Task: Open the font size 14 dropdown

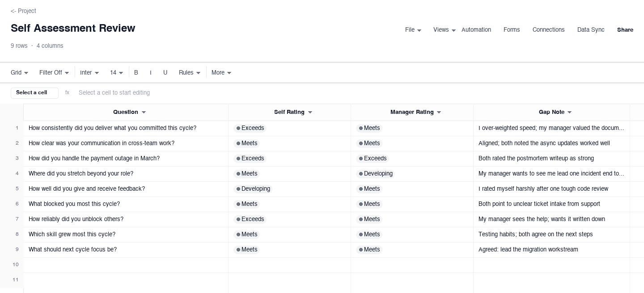Action: (117, 73)
